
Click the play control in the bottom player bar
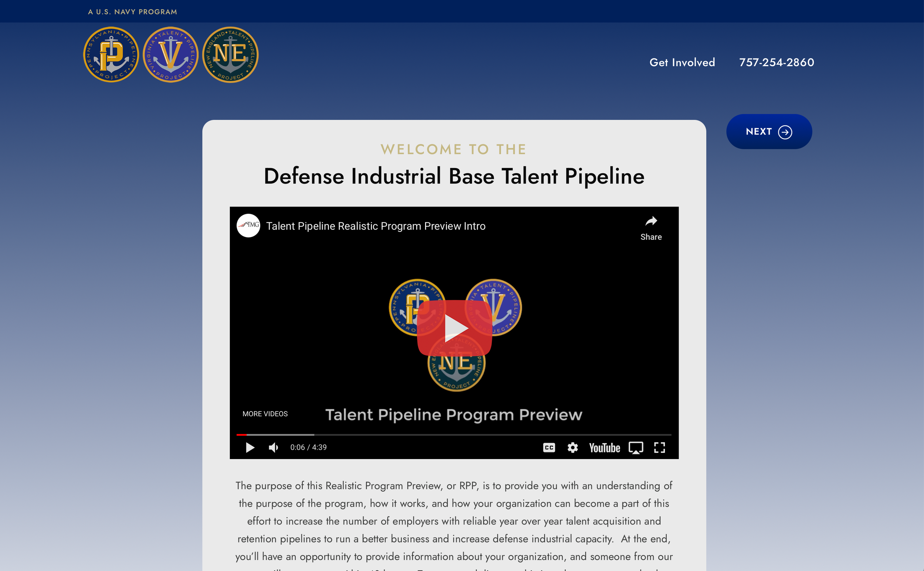tap(250, 448)
